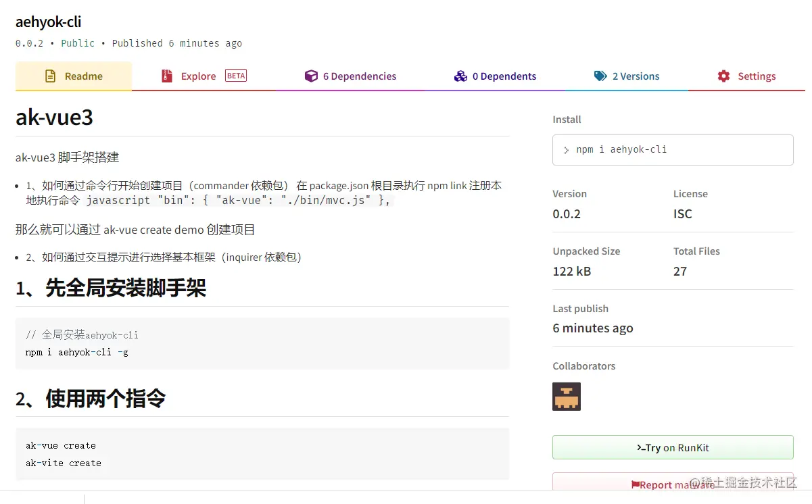Image resolution: width=812 pixels, height=504 pixels.
Task: Copy the npm i aehyok-cli install command
Action: [673, 150]
